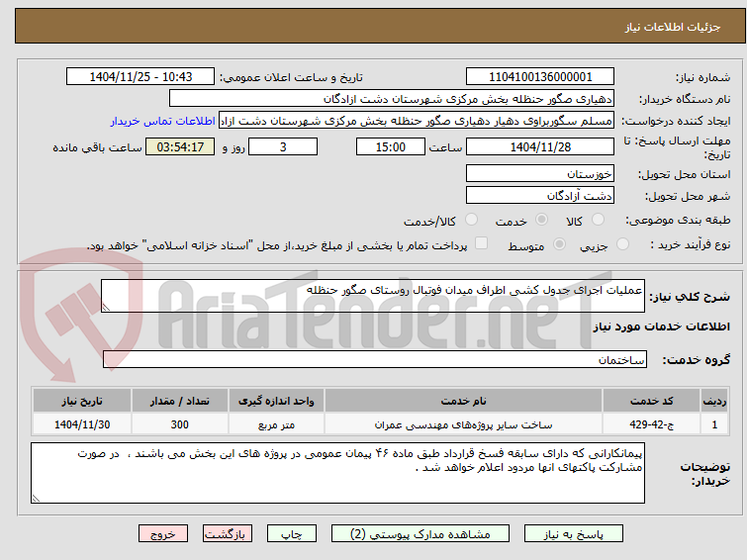747x560 pixels.
Task: Click the نوع فرآیند خرید label
Action: 691,244
